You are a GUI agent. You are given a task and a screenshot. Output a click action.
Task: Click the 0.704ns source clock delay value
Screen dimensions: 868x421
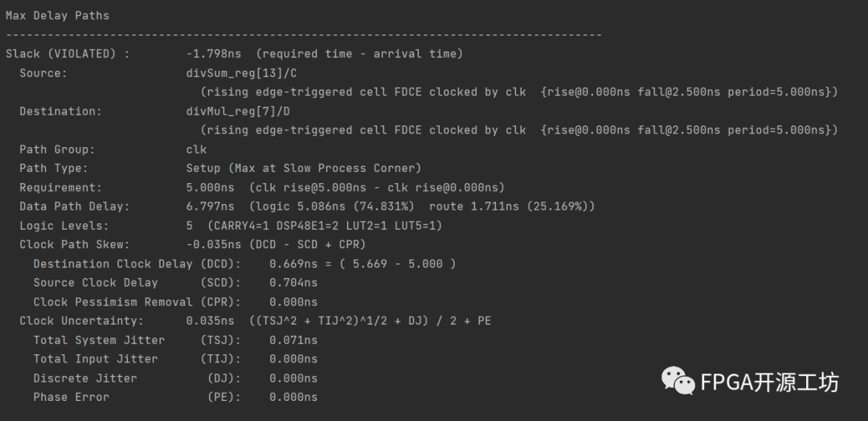click(x=293, y=283)
